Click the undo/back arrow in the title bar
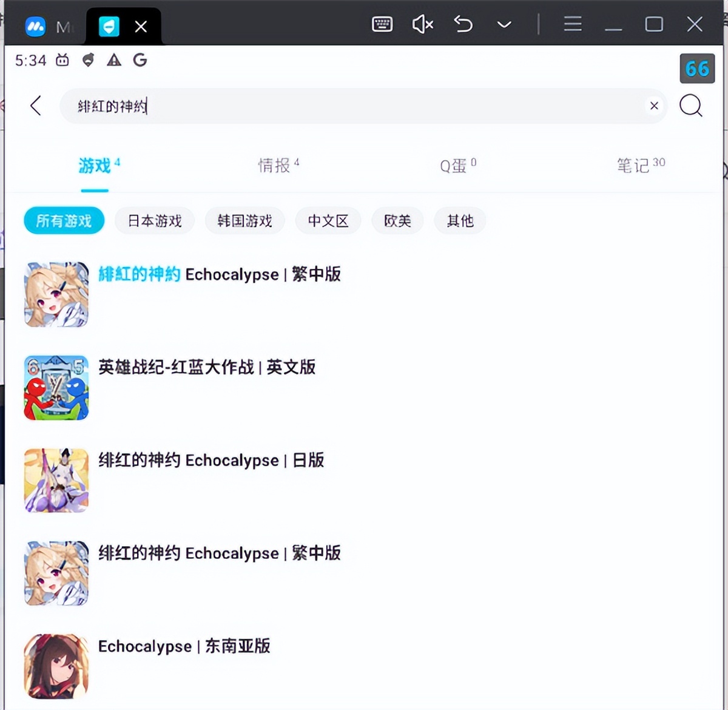The width and height of the screenshot is (728, 710). 463,24
